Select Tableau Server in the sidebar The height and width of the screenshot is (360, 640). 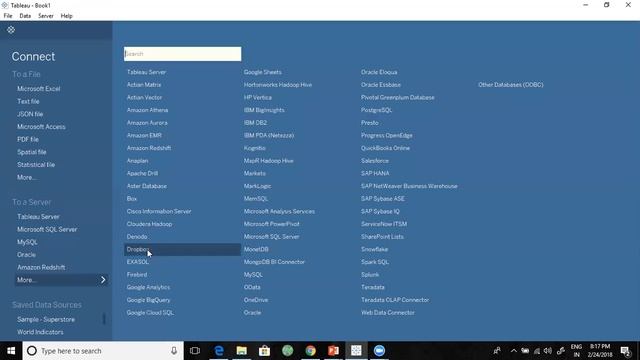(38, 217)
